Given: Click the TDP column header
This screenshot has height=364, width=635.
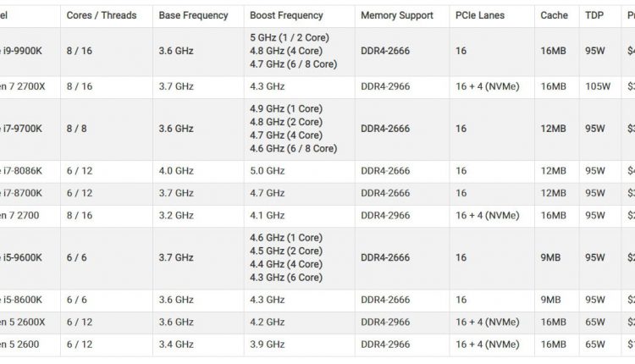Looking at the screenshot, I should pos(594,15).
